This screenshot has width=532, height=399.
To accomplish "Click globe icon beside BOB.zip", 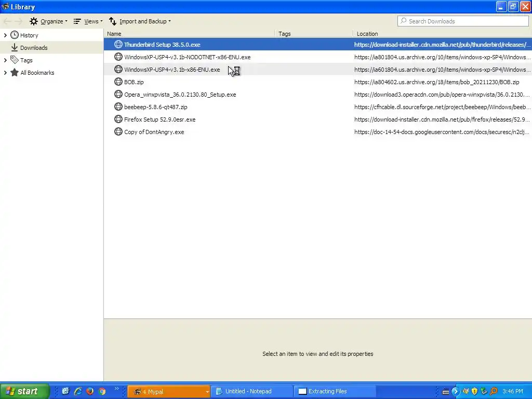I will pyautogui.click(x=118, y=82).
